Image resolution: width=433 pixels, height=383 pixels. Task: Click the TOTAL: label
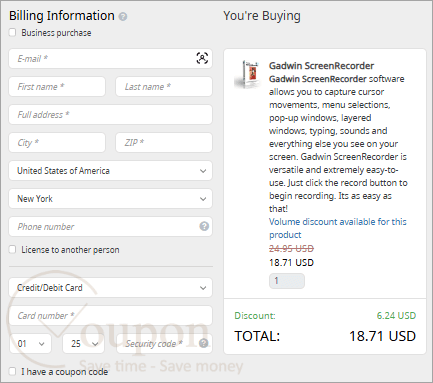pos(257,336)
